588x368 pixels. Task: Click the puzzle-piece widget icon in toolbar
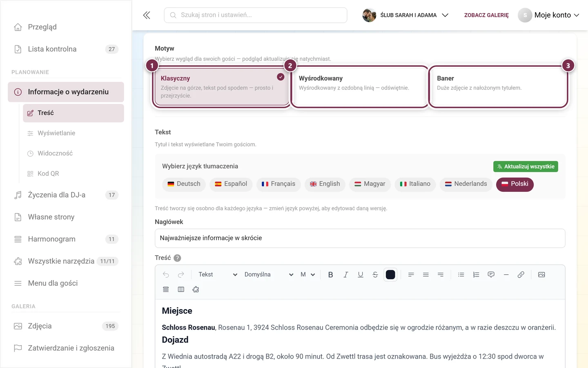click(x=196, y=289)
